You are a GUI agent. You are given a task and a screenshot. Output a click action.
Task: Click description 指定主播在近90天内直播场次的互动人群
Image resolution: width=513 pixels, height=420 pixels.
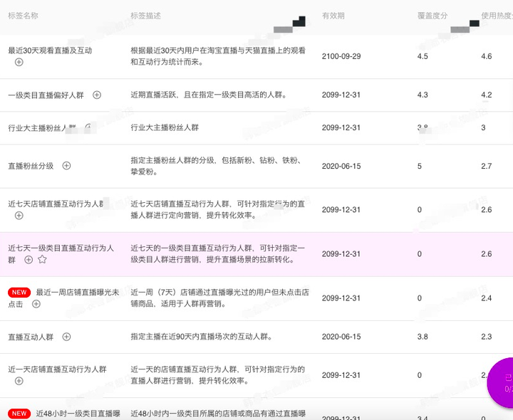pyautogui.click(x=201, y=337)
